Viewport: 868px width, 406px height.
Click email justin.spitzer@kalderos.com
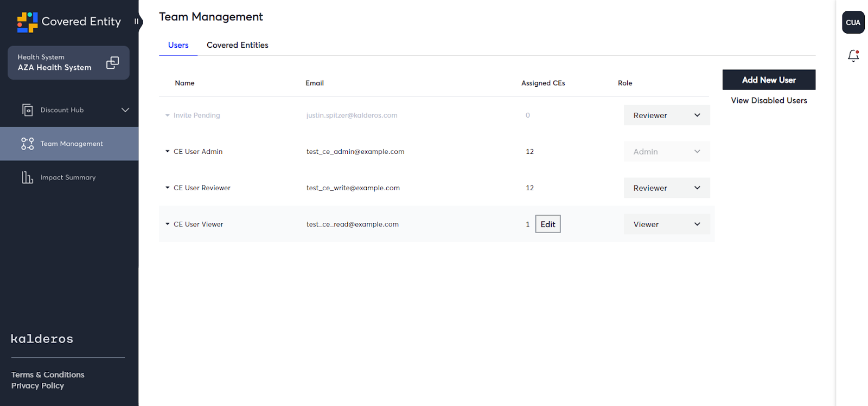pos(352,115)
